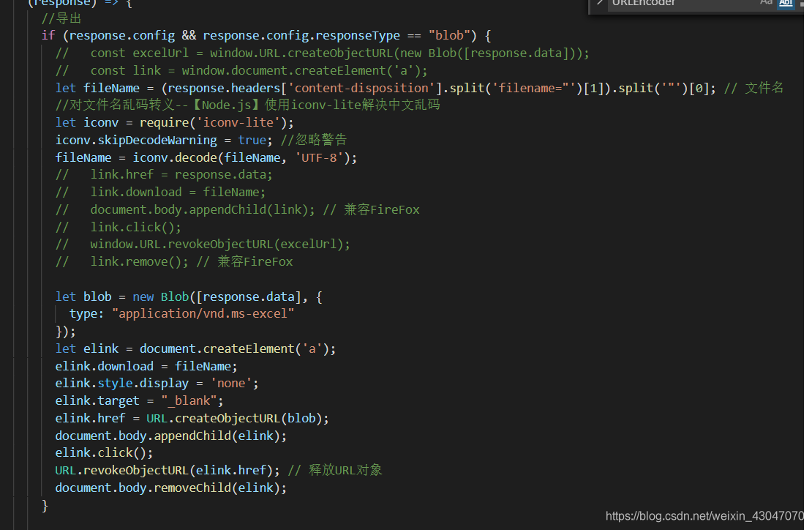Click the "_blank" string in elink.target

[x=189, y=400]
